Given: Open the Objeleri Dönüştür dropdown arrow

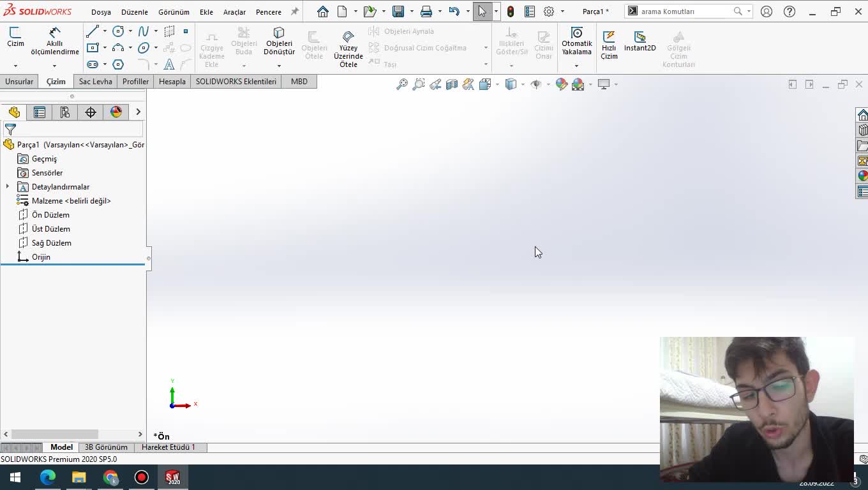Looking at the screenshot, I should (x=279, y=66).
